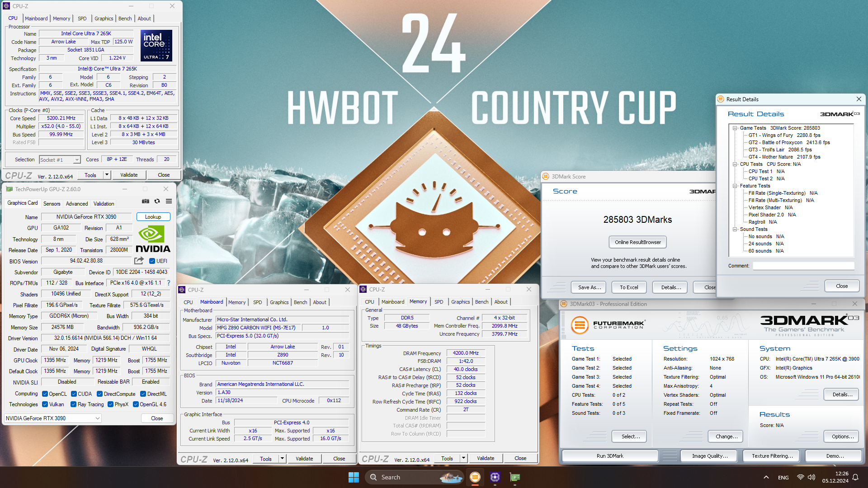Click GPU-Z refresh icon
This screenshot has width=868, height=488.
coord(157,201)
